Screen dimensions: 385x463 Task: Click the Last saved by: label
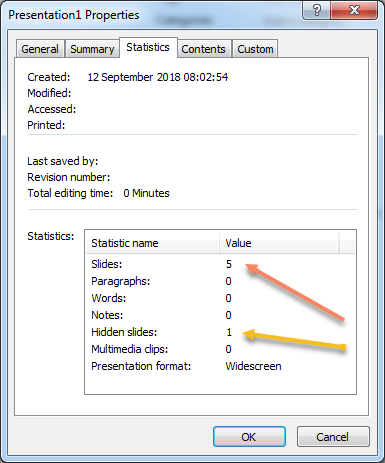[63, 161]
